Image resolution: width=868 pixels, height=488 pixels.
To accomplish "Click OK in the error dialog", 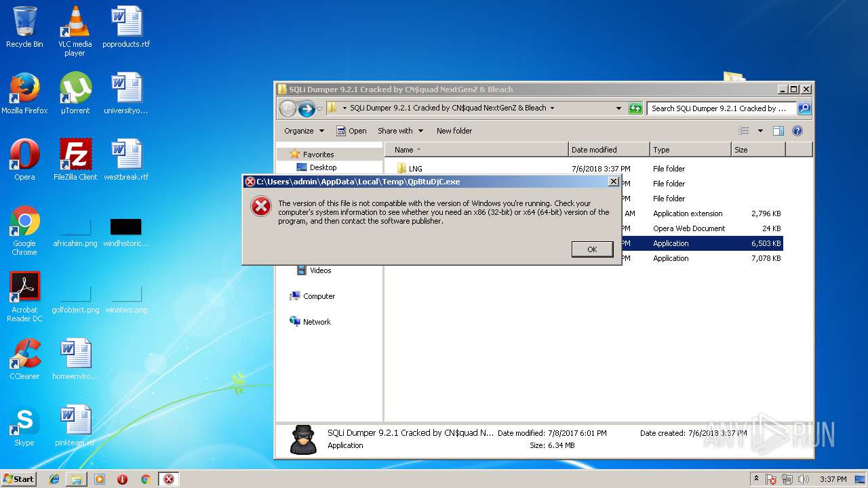I will 592,249.
